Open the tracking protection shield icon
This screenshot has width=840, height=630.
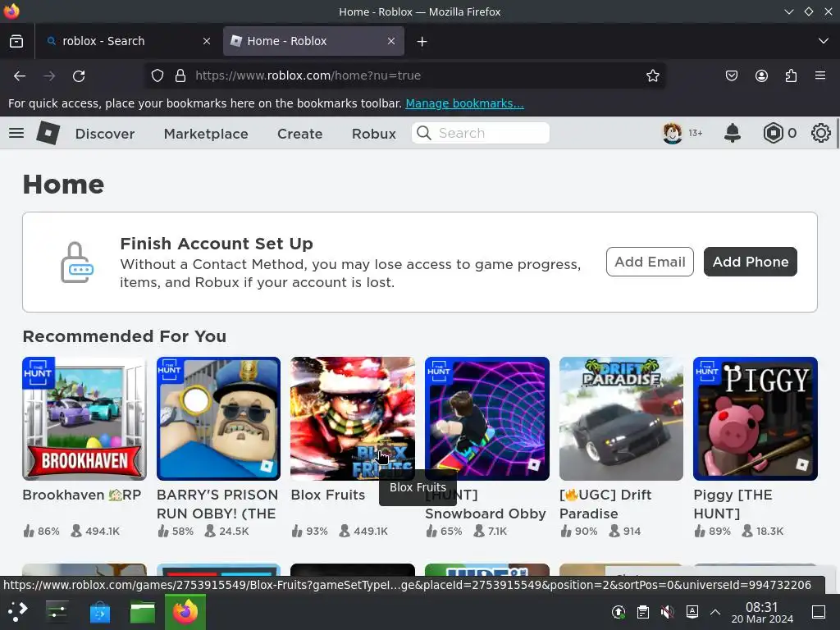coord(157,76)
